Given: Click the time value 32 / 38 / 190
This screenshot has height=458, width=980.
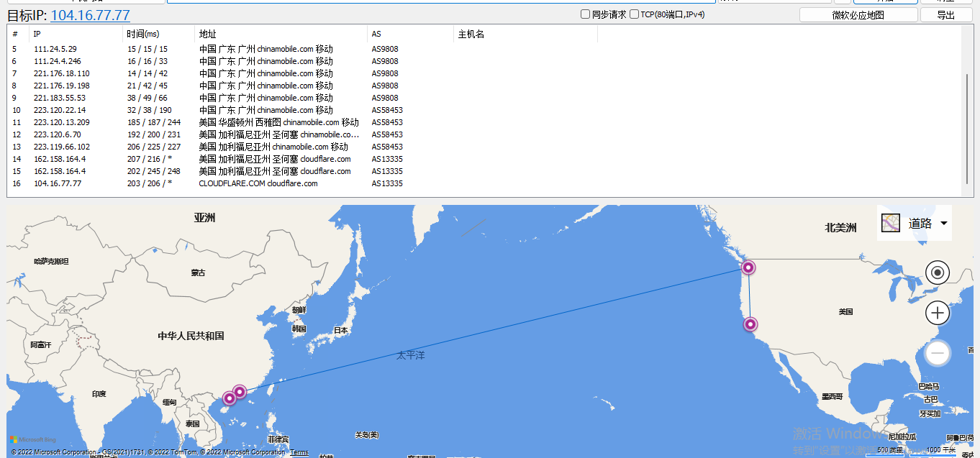Looking at the screenshot, I should pyautogui.click(x=150, y=110).
